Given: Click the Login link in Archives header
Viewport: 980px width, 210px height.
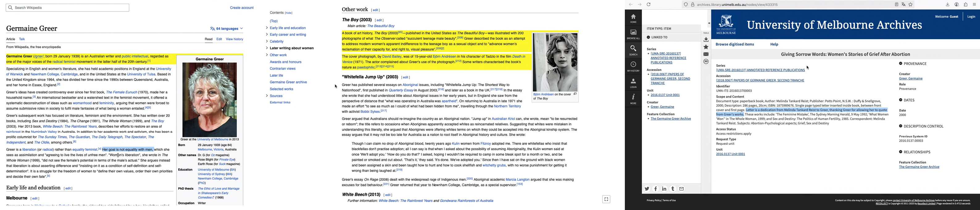Looking at the screenshot, I should tap(971, 17).
